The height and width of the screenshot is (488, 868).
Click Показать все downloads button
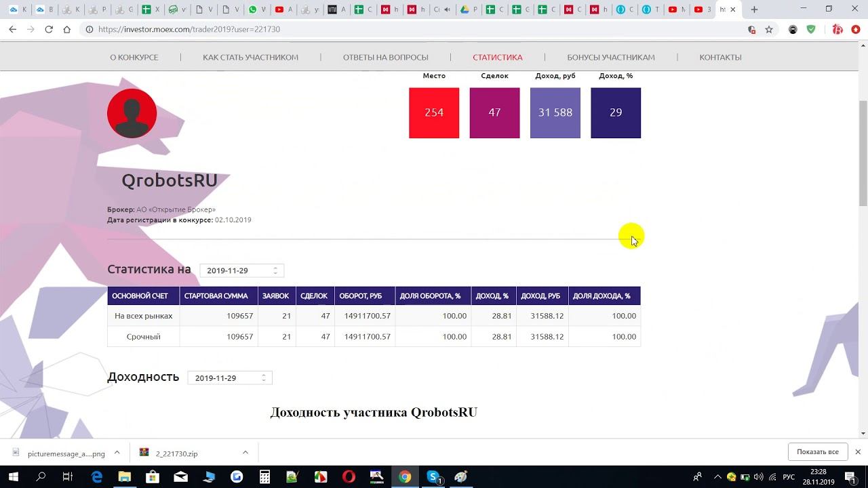(818, 452)
